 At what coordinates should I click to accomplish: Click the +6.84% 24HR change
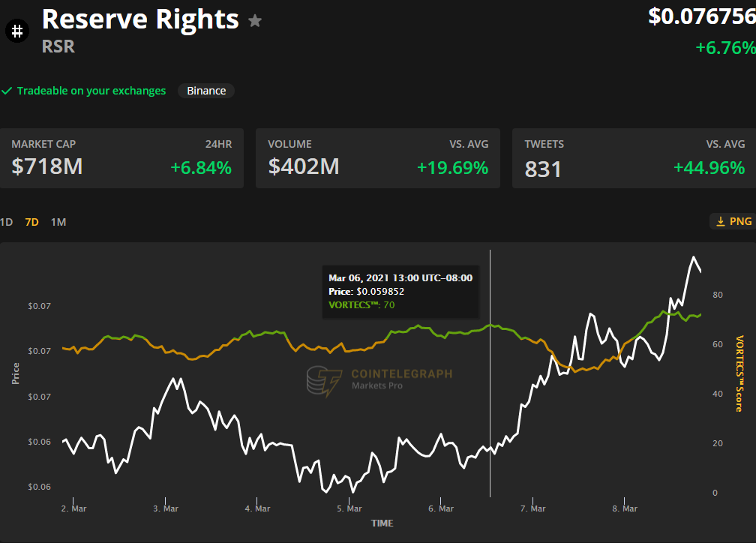tap(201, 168)
